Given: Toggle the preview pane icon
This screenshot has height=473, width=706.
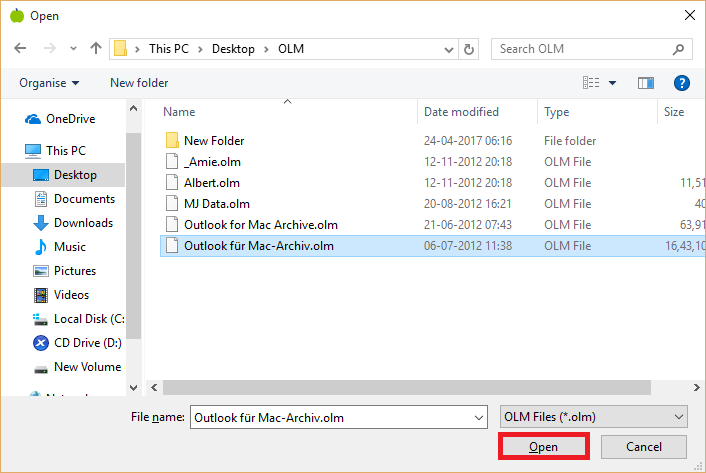Looking at the screenshot, I should (646, 83).
